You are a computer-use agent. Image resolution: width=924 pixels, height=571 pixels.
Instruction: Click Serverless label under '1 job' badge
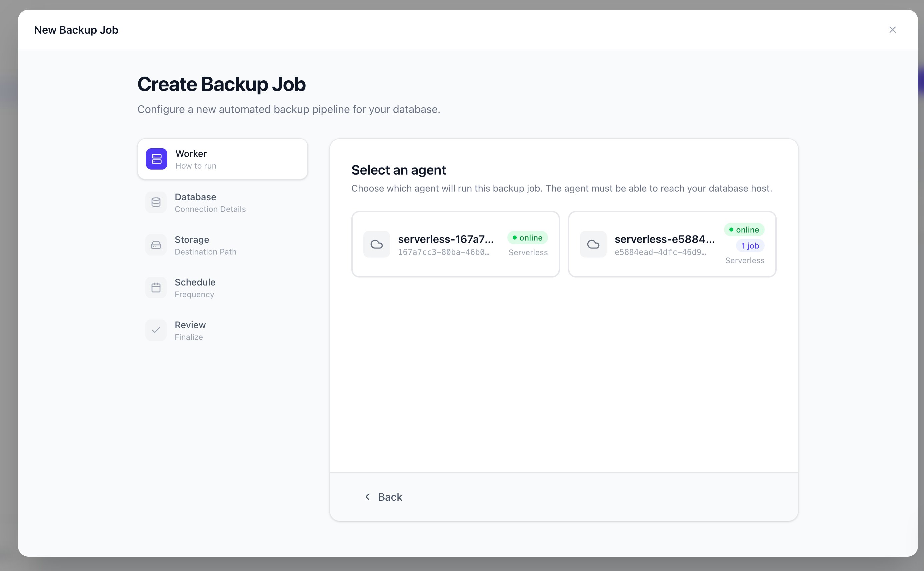[x=745, y=261]
